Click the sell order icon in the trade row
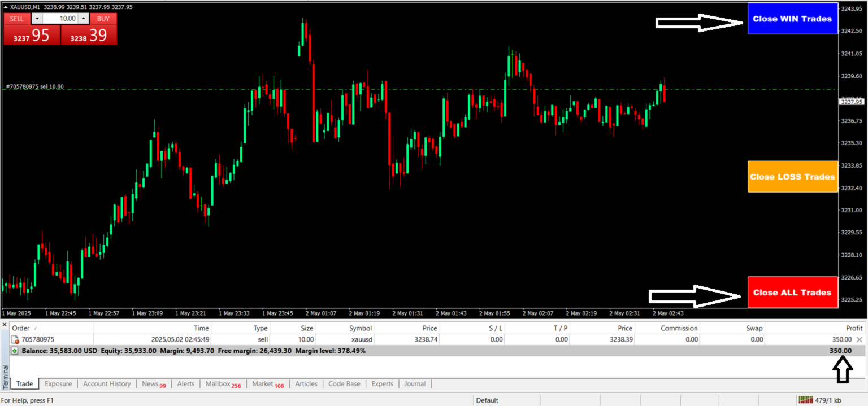 click(15, 339)
